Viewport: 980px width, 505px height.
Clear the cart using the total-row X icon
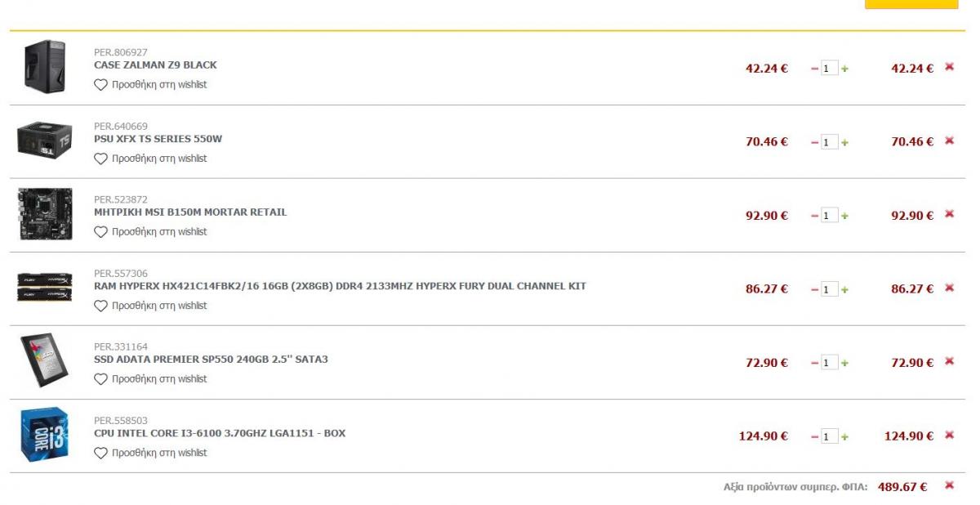tap(949, 485)
